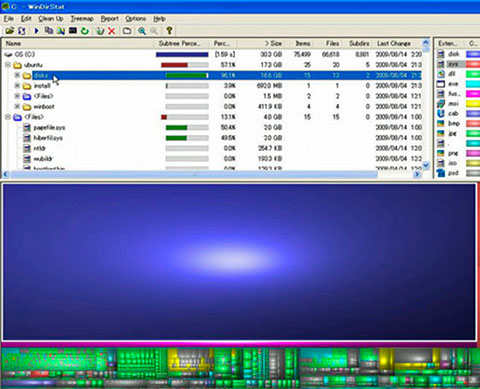Click the exe extension icon
Viewport: 480px width, 389px height.
pos(441,84)
